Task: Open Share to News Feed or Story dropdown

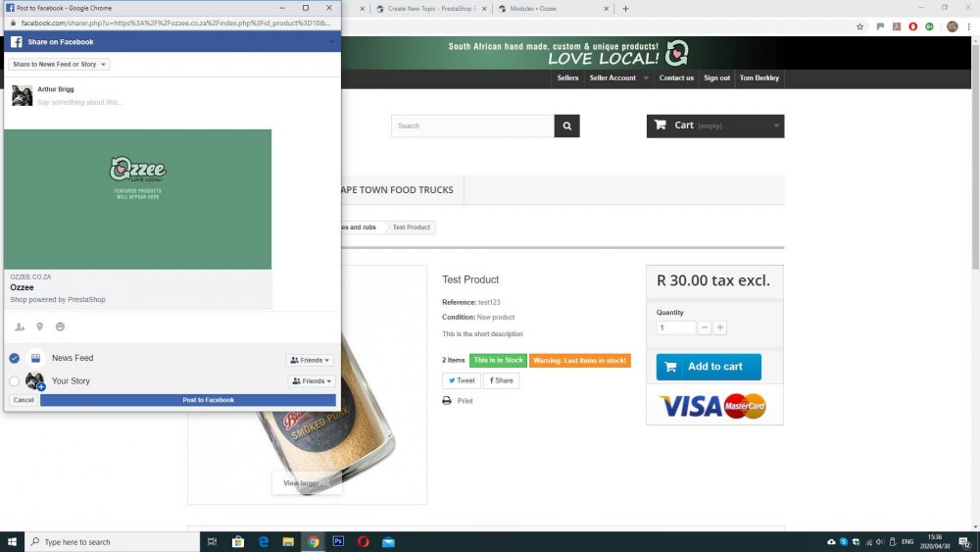Action: click(59, 65)
